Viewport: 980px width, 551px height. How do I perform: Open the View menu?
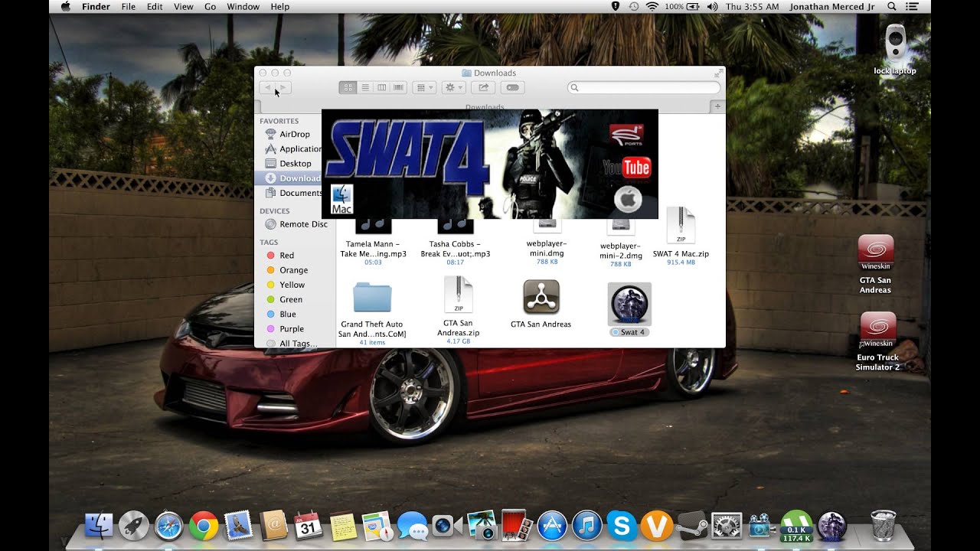184,6
